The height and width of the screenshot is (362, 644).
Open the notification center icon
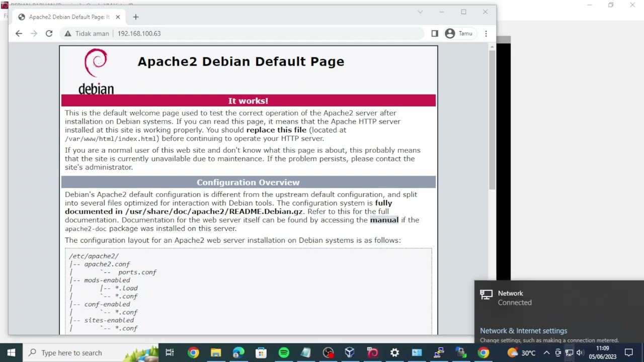click(x=629, y=353)
